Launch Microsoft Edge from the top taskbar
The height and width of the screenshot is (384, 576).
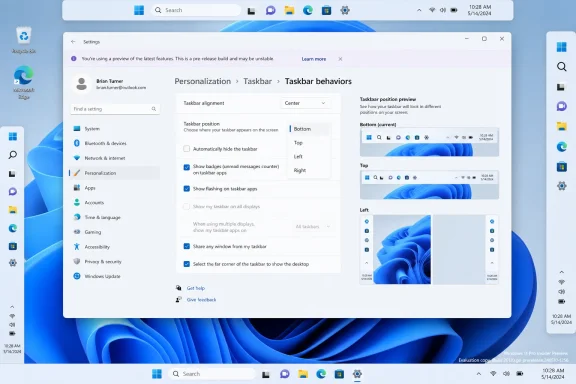(308, 10)
